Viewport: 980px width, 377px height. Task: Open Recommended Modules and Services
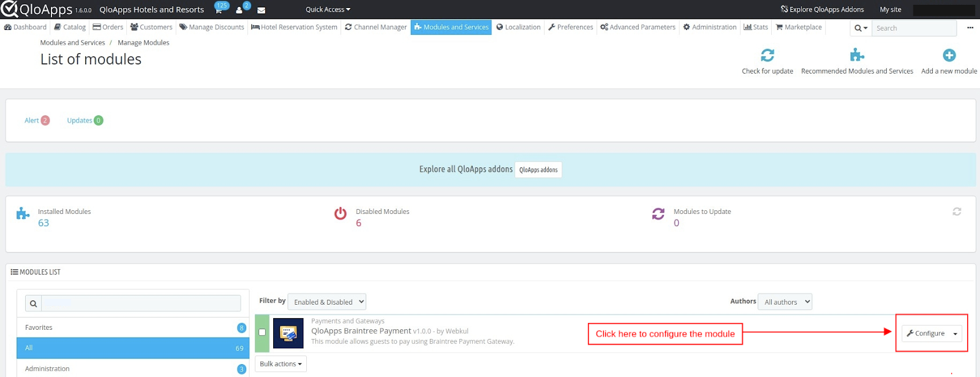[x=857, y=61]
